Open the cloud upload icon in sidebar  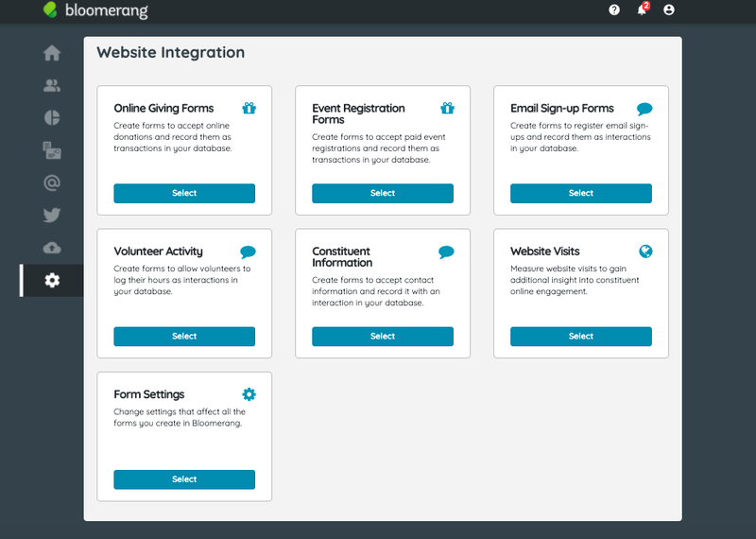pyautogui.click(x=52, y=248)
